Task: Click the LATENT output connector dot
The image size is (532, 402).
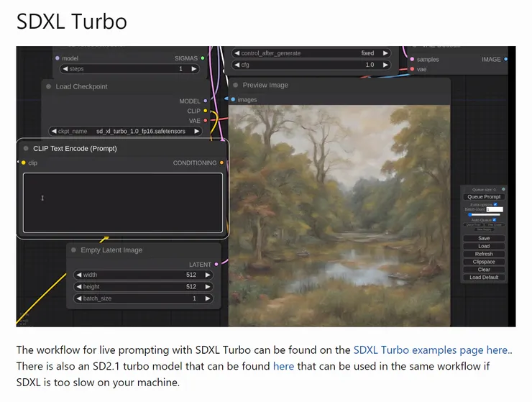Action: click(216, 265)
